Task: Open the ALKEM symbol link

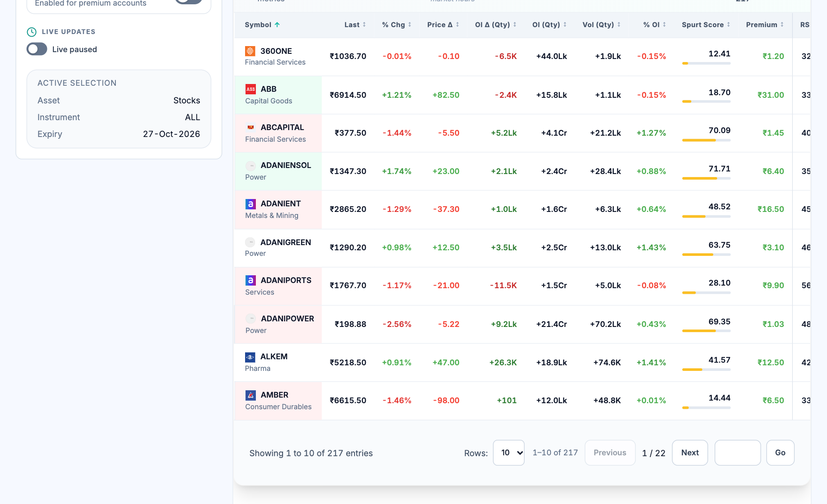Action: [x=274, y=357]
